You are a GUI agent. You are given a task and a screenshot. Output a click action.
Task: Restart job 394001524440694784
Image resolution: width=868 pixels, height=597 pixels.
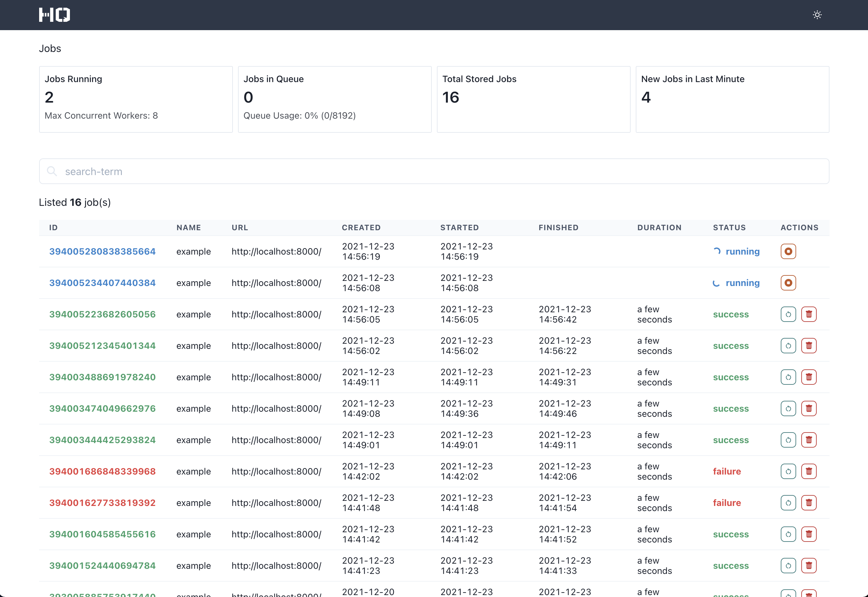788,566
